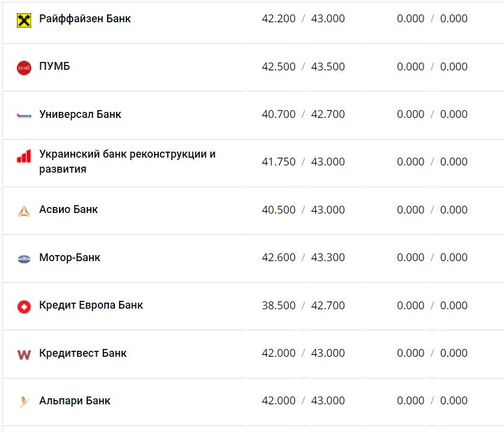Viewport: 504px width, 432px height.
Task: Click the Кредит Европа Банк red logo
Action: tap(23, 307)
